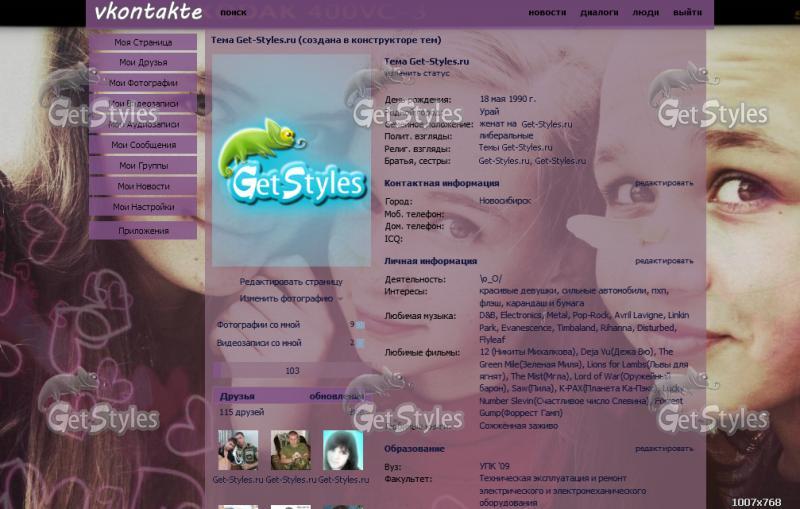800x509 pixels.
Task: Open Мои Фотографии sidebar item
Action: point(143,83)
